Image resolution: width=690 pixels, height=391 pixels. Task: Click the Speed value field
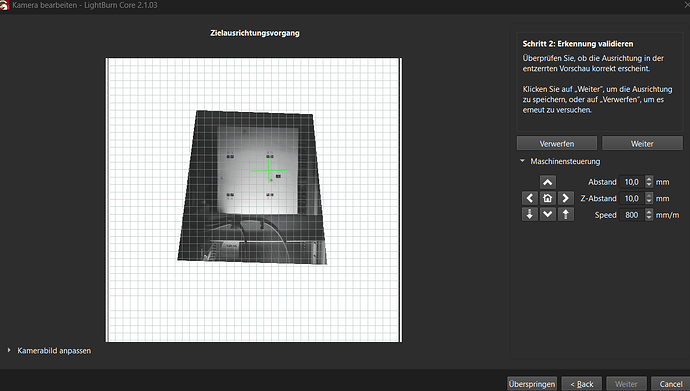click(632, 215)
